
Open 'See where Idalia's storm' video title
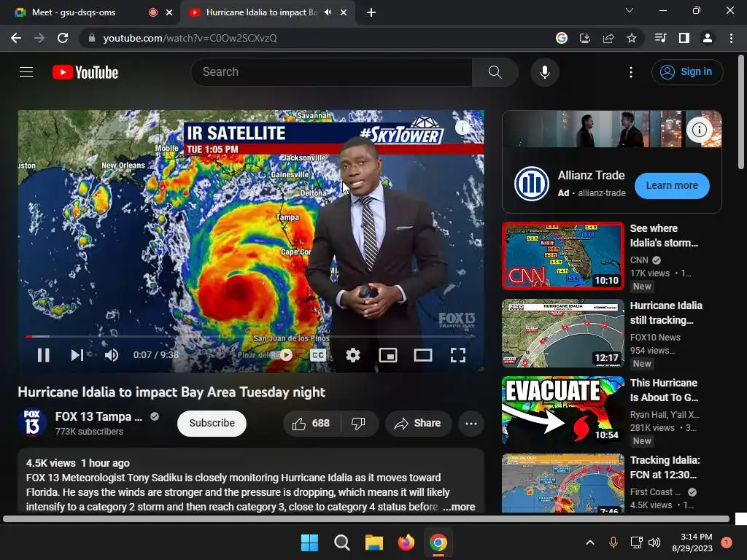tap(664, 236)
